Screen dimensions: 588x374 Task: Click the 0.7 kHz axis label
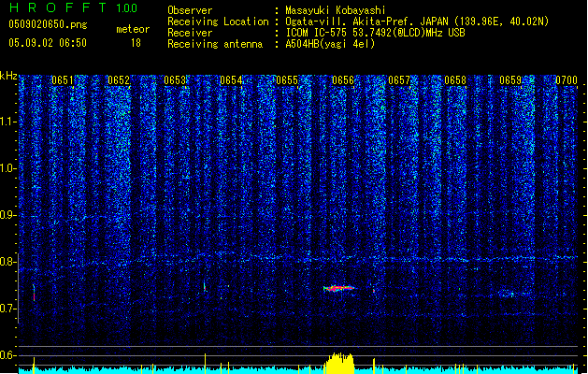[x=7, y=309]
